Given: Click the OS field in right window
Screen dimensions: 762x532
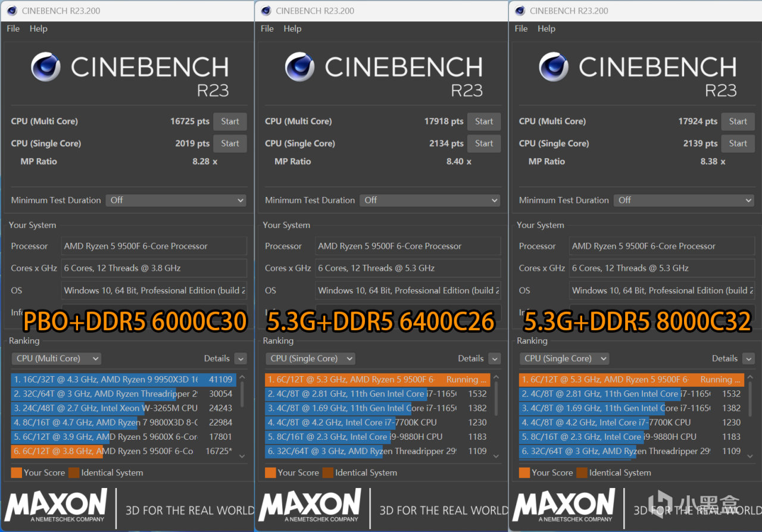Looking at the screenshot, I should [663, 290].
